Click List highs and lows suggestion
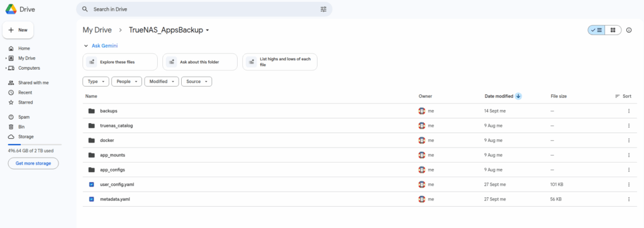Screen dimensions: 644x228 [x=280, y=62]
